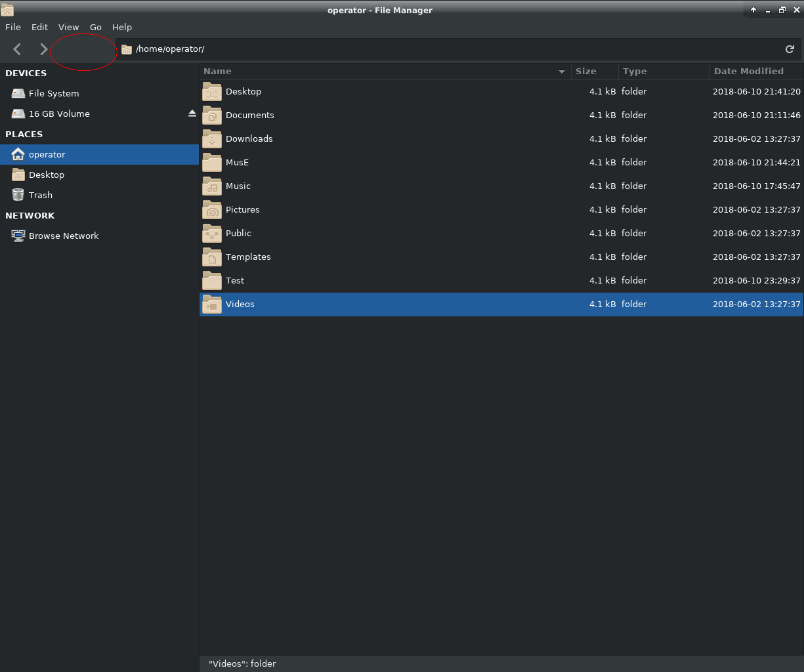The image size is (804, 672).
Task: Reload the current folder view
Action: tap(790, 49)
